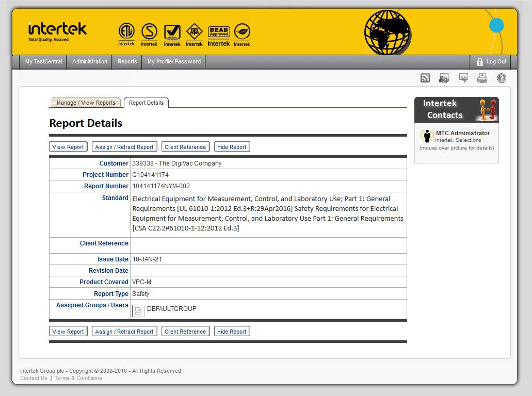Viewport: 532px width, 396px height.
Task: Click the Intertek Contacts panel header
Action: pyautogui.click(x=456, y=109)
